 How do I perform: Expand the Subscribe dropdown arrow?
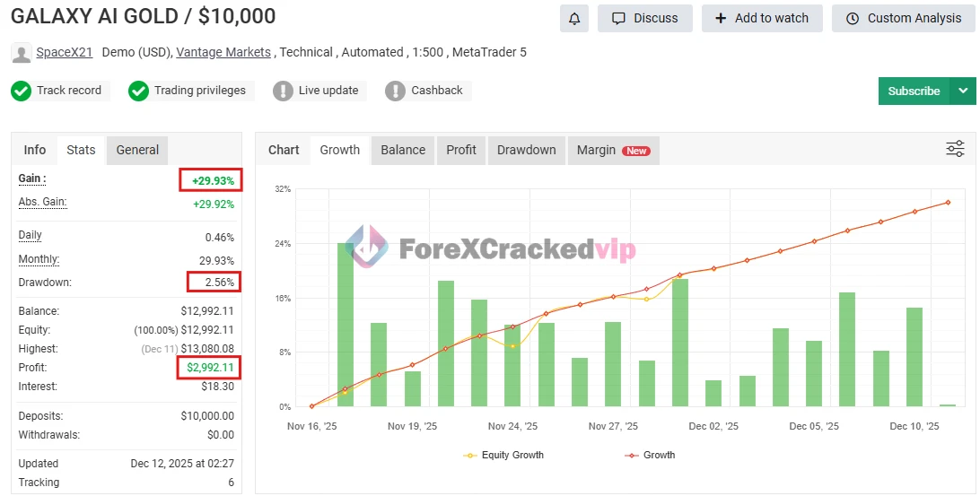pos(963,91)
